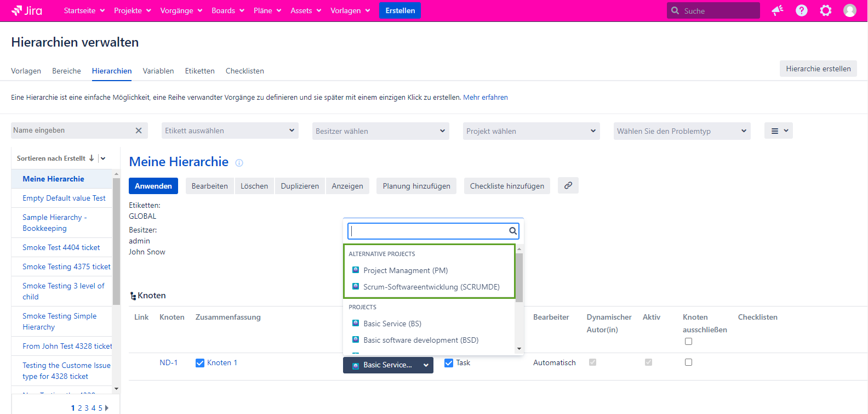Open the Etikett auswählen dropdown
Viewport: 868px width, 414px height.
point(230,131)
